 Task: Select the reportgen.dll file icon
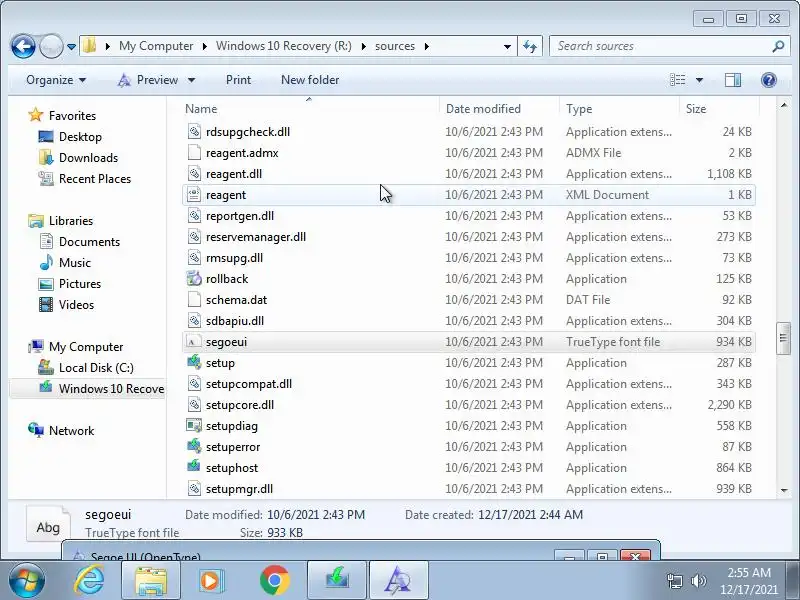point(194,216)
